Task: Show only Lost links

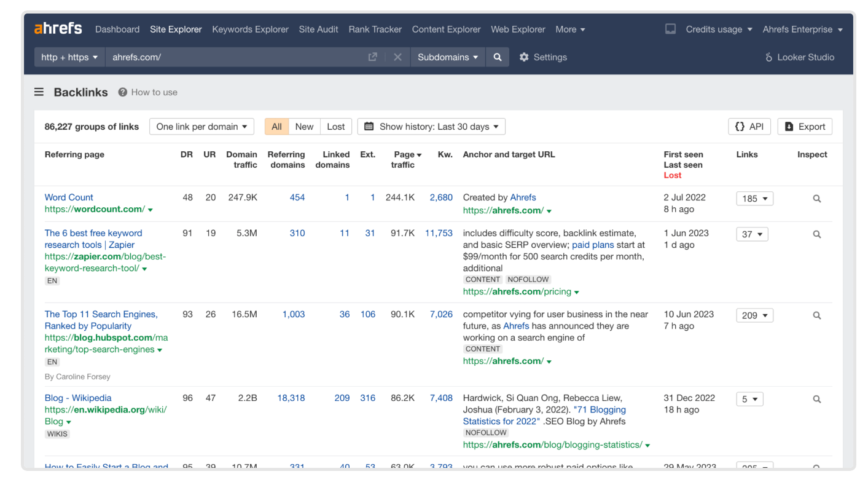Action: click(x=335, y=127)
